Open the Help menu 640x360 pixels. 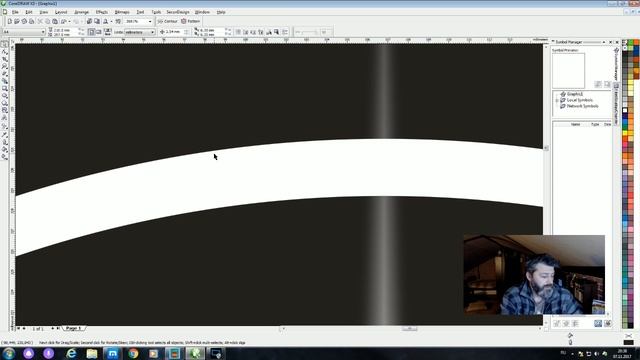coord(221,12)
